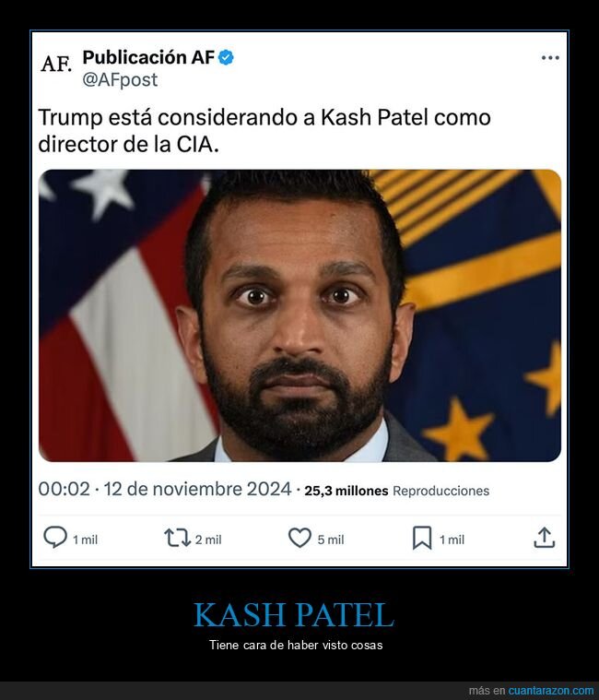
Task: Open the @AFpost handle link
Action: tap(120, 80)
